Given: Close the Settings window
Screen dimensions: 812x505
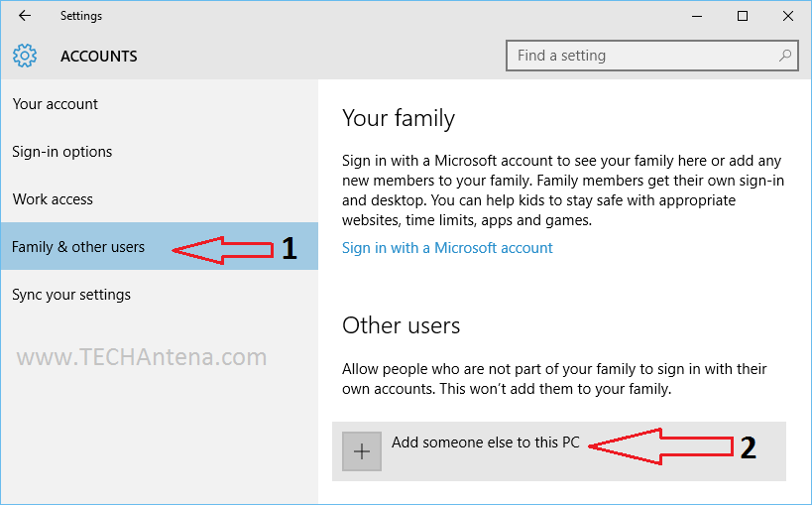Looking at the screenshot, I should [787, 16].
